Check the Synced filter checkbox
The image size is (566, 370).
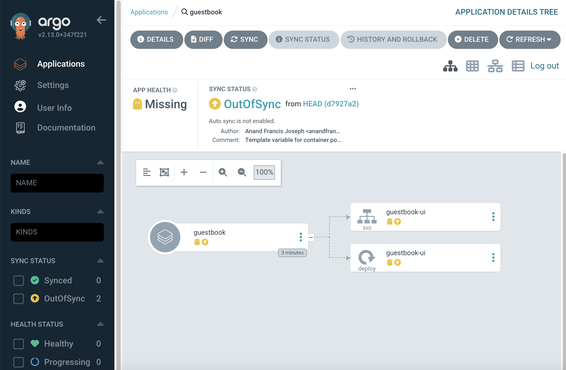[18, 280]
